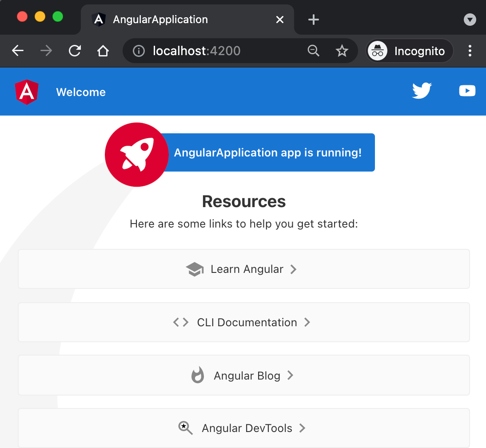Open the Learn Angular card link
This screenshot has height=448, width=486.
(244, 269)
